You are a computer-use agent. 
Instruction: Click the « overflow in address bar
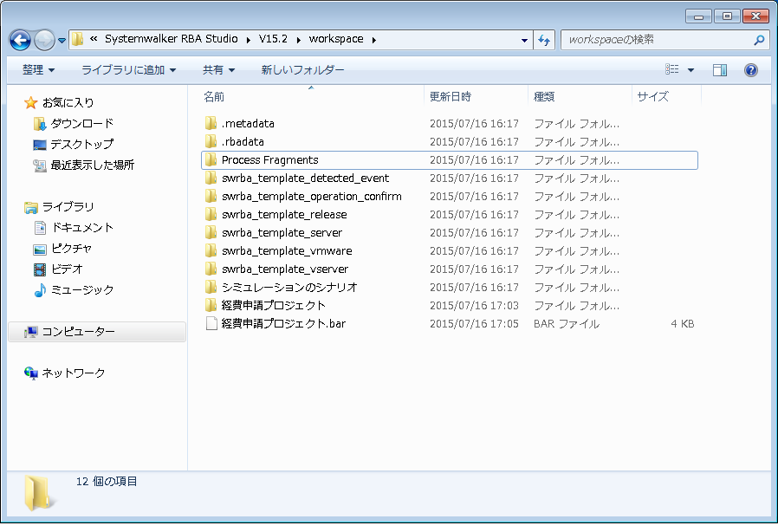coord(94,39)
